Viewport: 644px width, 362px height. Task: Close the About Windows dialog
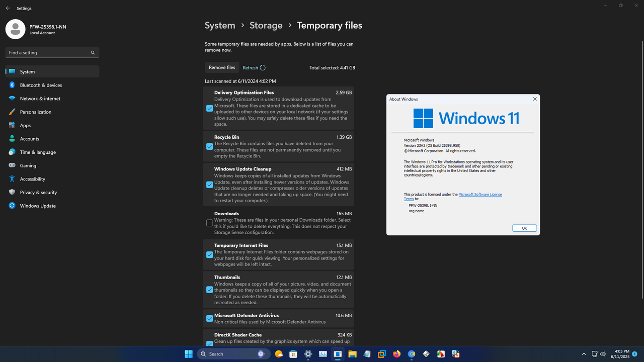535,99
